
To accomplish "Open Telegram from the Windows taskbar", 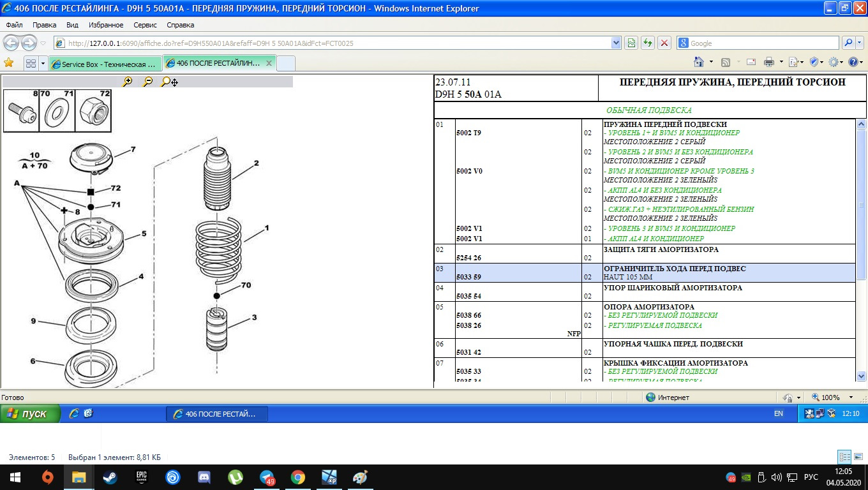I will (x=267, y=477).
